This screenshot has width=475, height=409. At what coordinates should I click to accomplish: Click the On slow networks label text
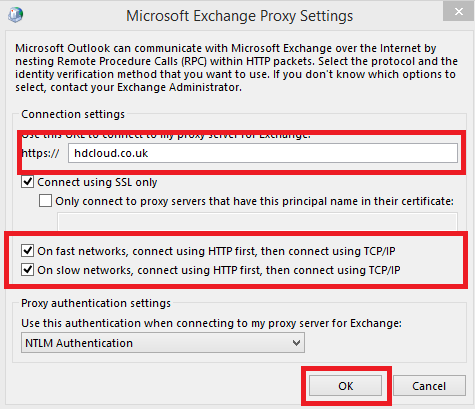coord(219,270)
